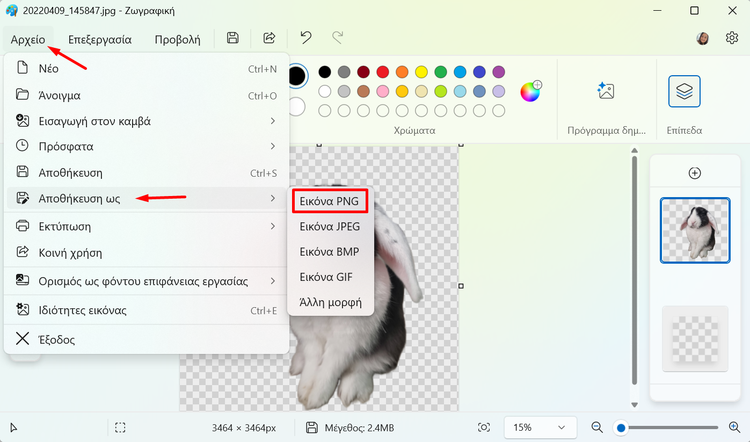Pick the lavender color swatch

[x=498, y=91]
